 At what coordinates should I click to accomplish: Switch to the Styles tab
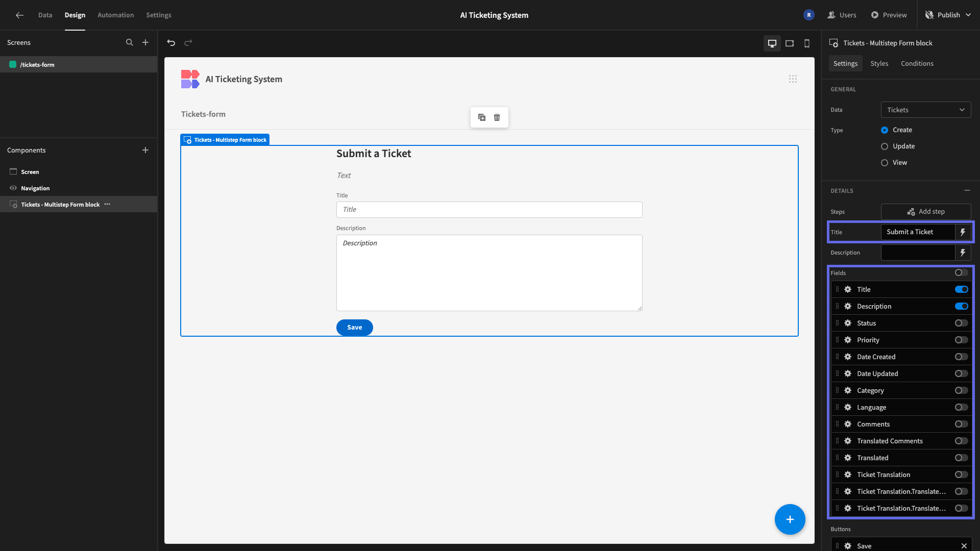click(879, 64)
